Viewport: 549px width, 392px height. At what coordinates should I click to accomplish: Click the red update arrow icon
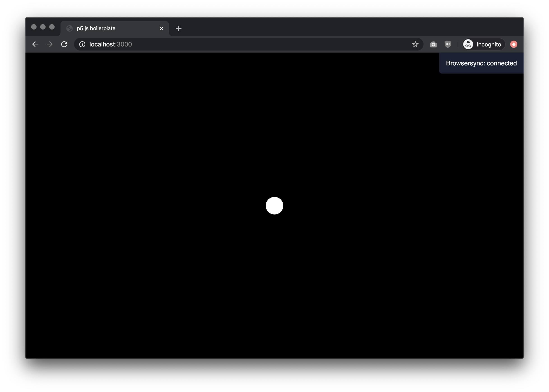tap(514, 44)
